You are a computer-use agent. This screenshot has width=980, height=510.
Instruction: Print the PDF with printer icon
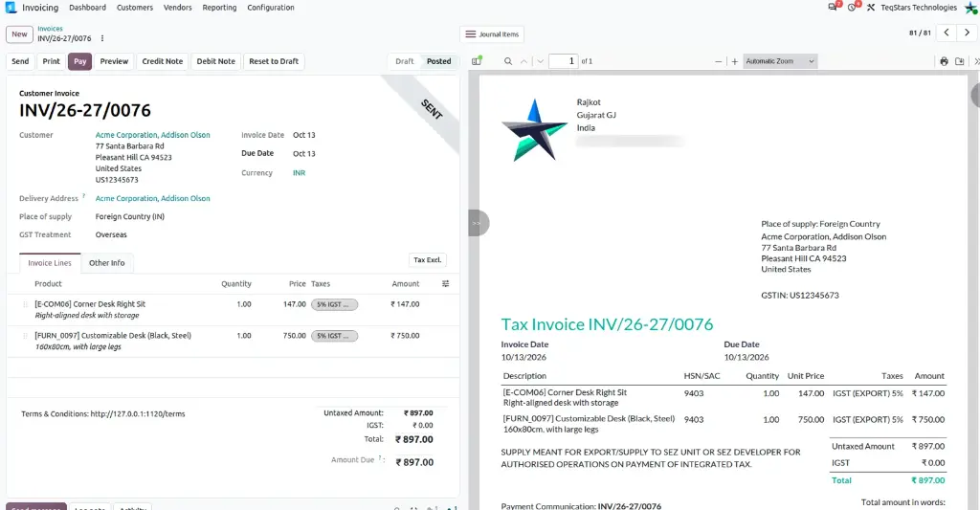[x=944, y=61]
